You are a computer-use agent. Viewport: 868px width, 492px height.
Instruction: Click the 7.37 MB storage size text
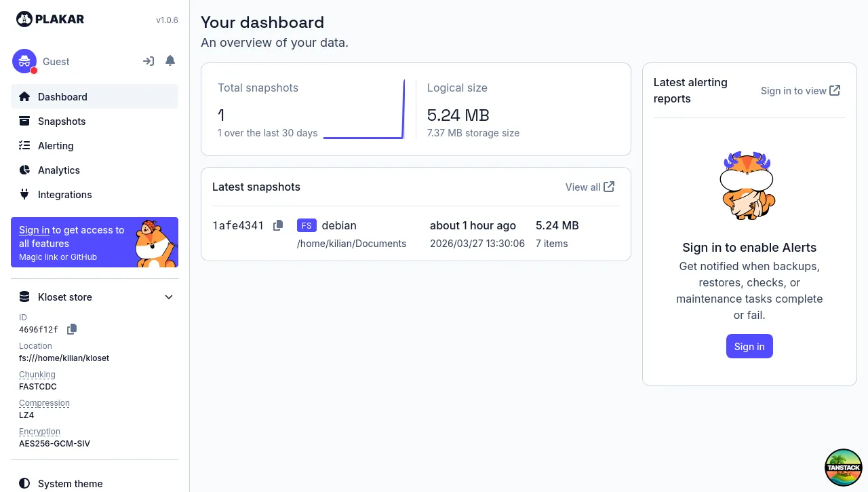point(473,133)
